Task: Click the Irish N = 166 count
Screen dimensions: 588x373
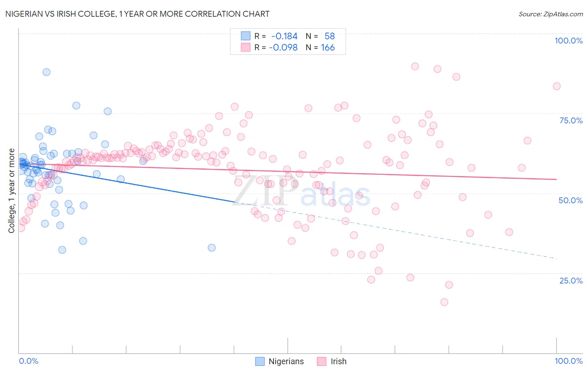Action: click(x=328, y=47)
